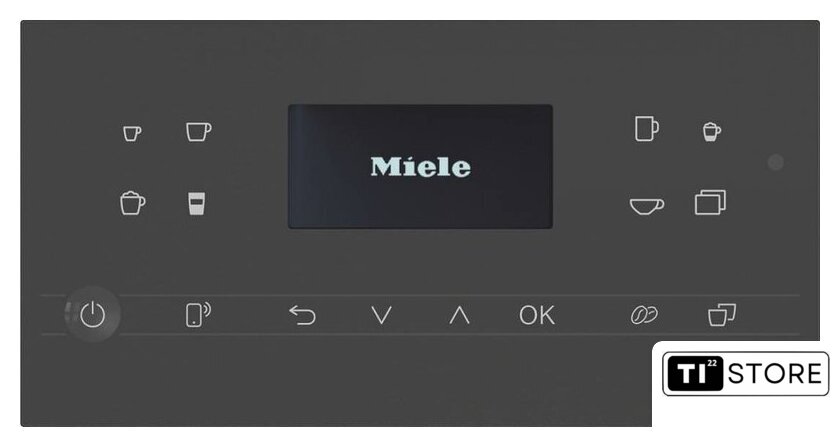The width and height of the screenshot is (840, 447).
Task: Tap the round optical sensor dot
Action: (x=776, y=162)
